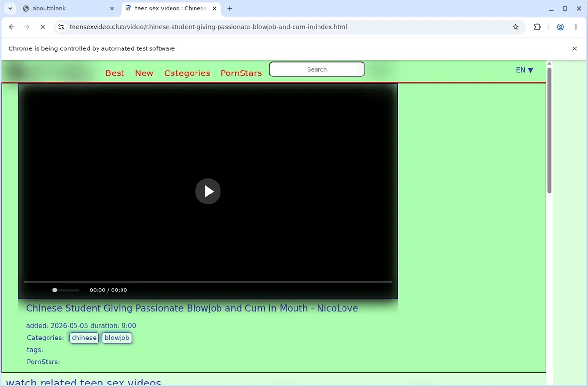588x387 pixels.
Task: Click the video progress seek bar
Action: tap(208, 282)
